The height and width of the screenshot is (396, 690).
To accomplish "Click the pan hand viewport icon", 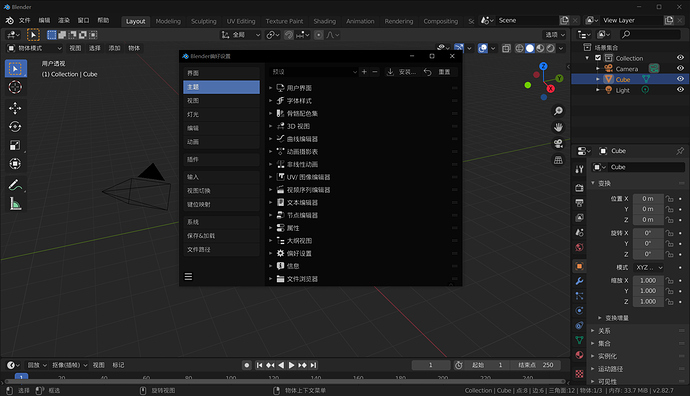I will [x=558, y=127].
